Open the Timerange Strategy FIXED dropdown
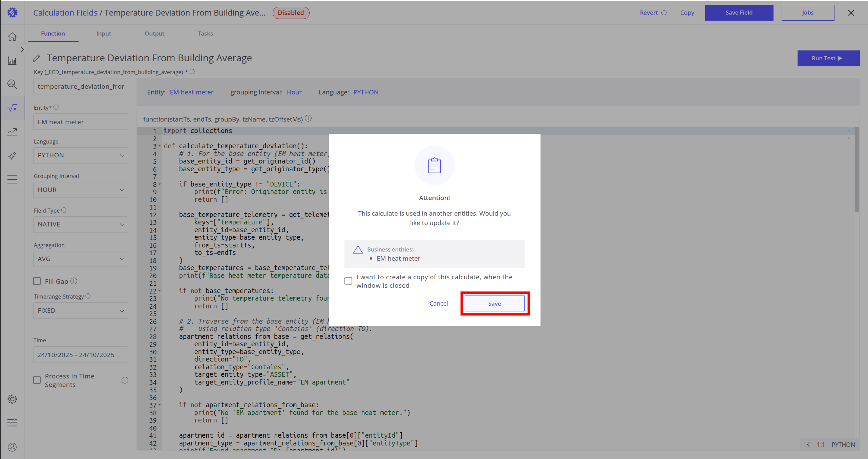Screen dimensions: 868x459 [81, 311]
